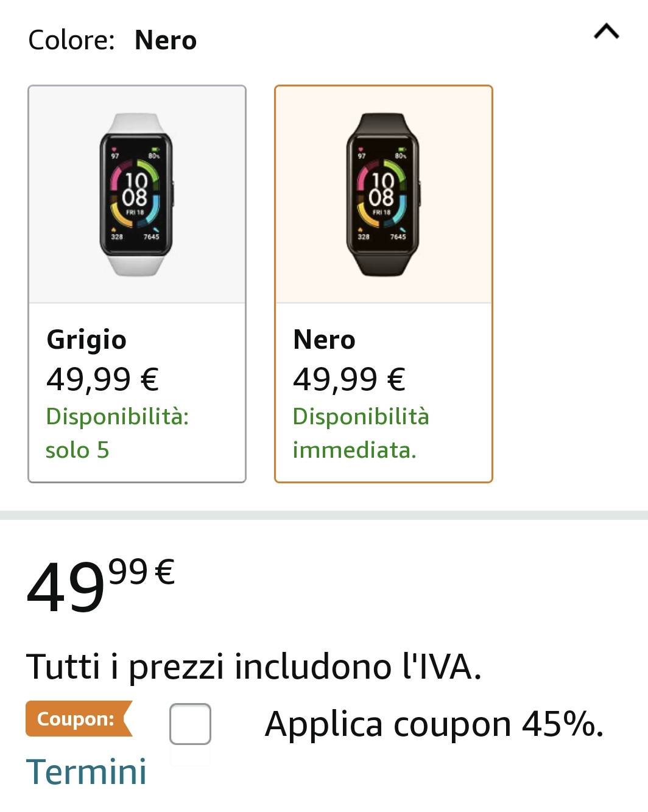Click "Disponibilità immediata" availability text

[x=361, y=433]
